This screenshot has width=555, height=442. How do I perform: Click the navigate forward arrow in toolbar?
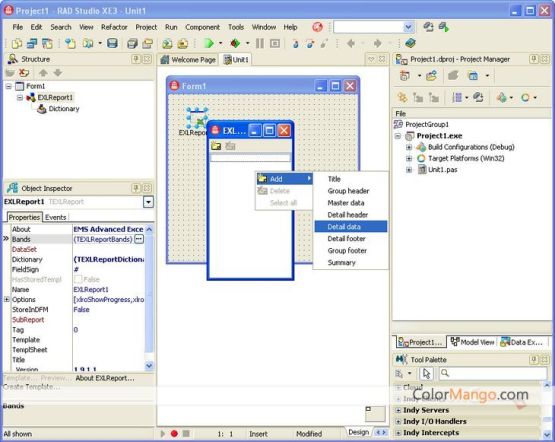[x=378, y=44]
